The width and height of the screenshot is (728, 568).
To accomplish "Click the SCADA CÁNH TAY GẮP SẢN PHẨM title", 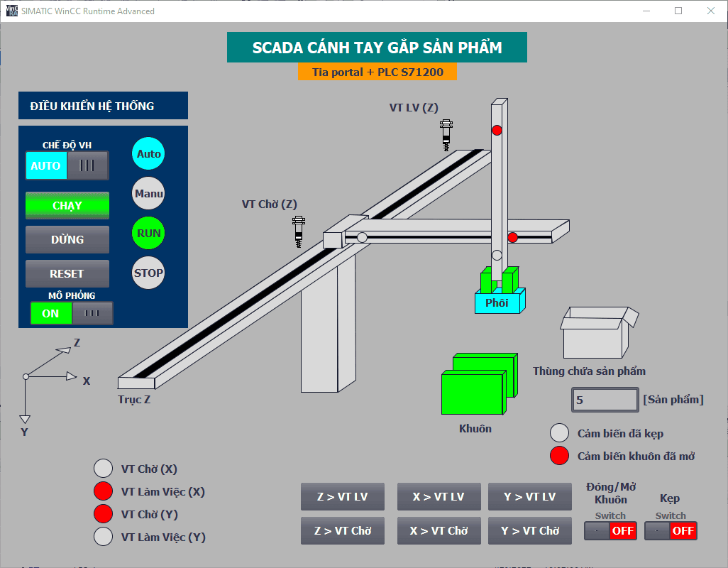I will [x=377, y=48].
